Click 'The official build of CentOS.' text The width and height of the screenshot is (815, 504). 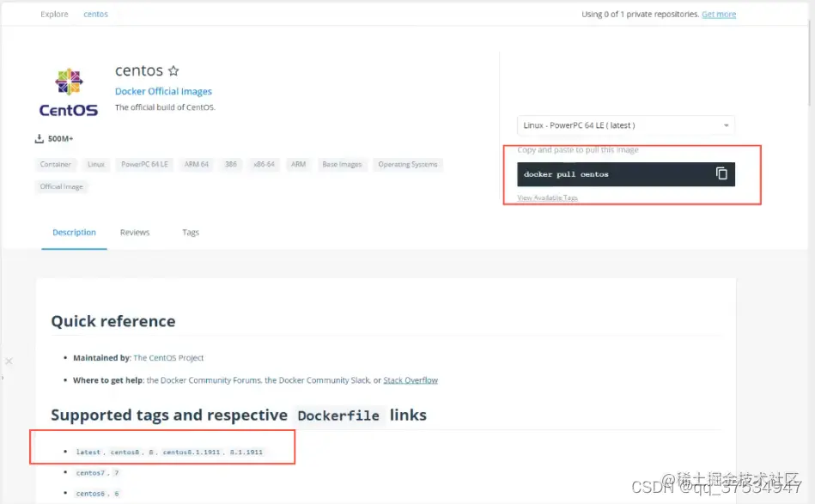pyautogui.click(x=165, y=107)
